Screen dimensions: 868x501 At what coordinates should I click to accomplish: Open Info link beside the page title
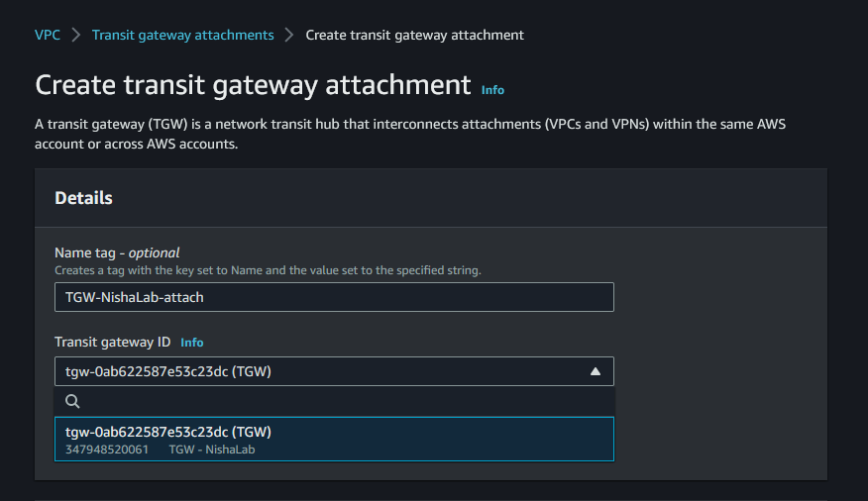[492, 90]
